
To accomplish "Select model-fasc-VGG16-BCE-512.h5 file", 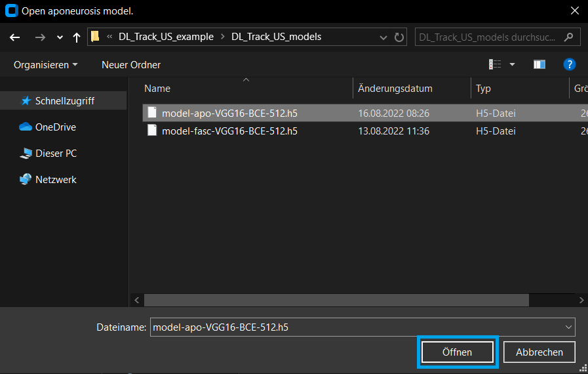I will (x=229, y=131).
